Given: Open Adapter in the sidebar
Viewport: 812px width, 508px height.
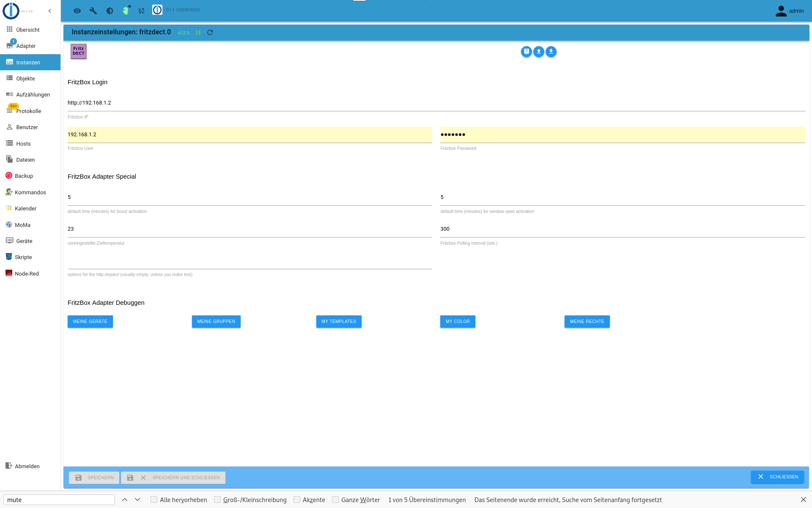Looking at the screenshot, I should click(30, 46).
